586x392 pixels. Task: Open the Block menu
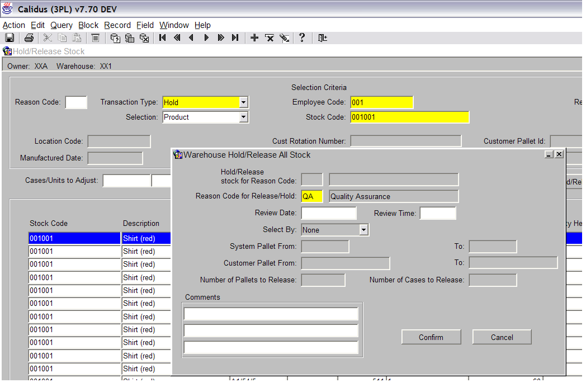pyautogui.click(x=88, y=25)
